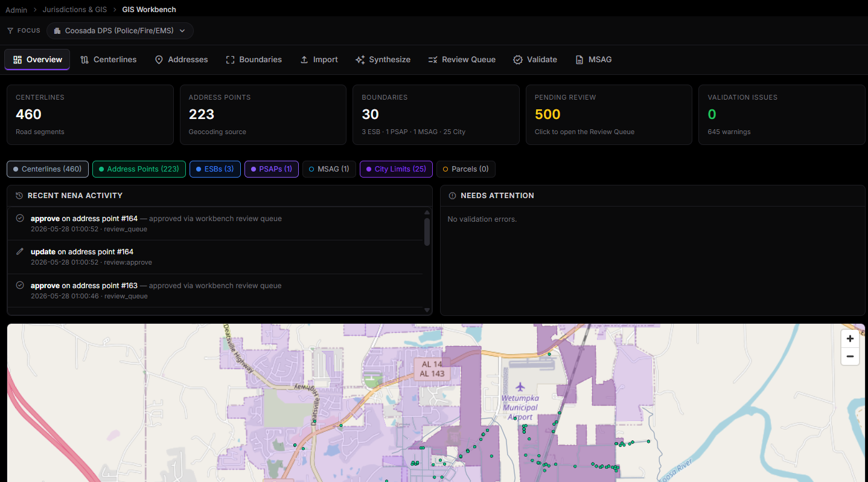Screen dimensions: 868x482
Task: Select approve on address point #163 entry
Action: pyautogui.click(x=215, y=291)
